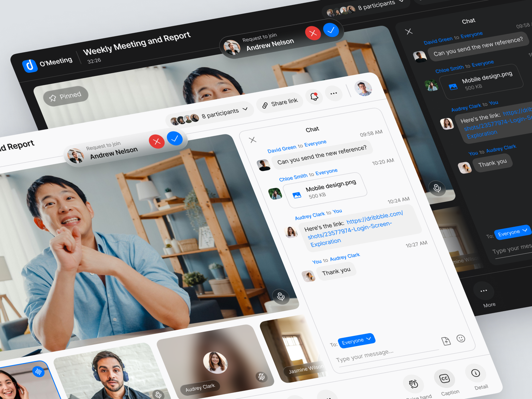Toggle microphone icon on dark window video

pyautogui.click(x=437, y=188)
